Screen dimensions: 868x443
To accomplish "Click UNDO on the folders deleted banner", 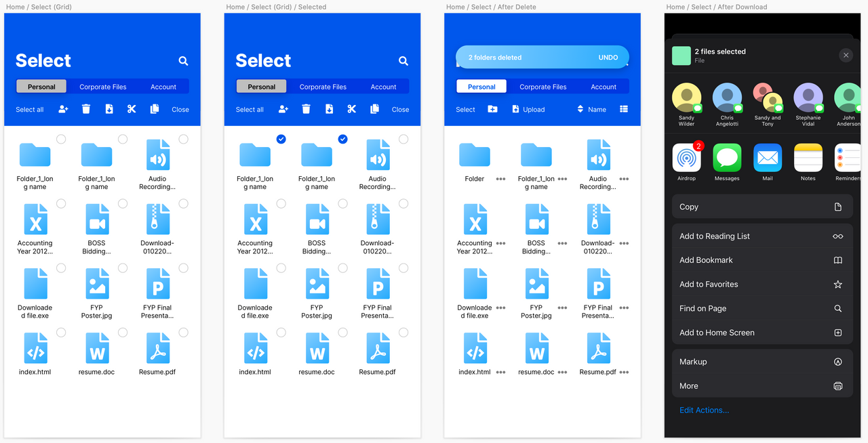I will coord(608,57).
